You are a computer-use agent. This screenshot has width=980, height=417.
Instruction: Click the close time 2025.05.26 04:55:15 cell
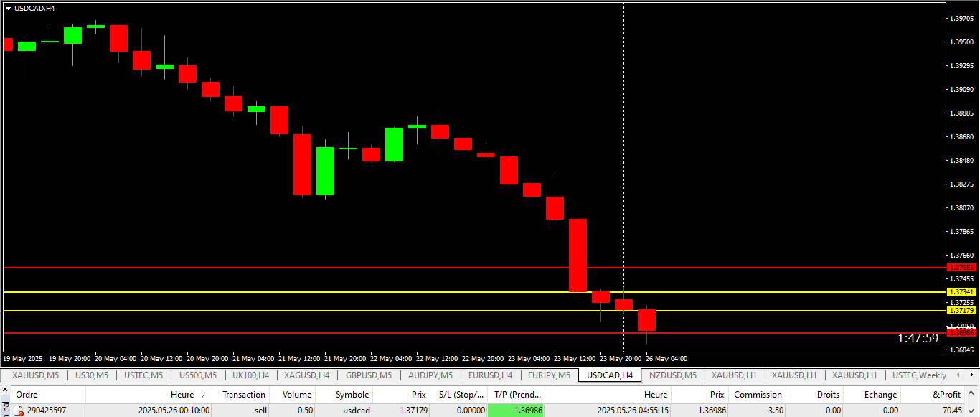coord(633,411)
